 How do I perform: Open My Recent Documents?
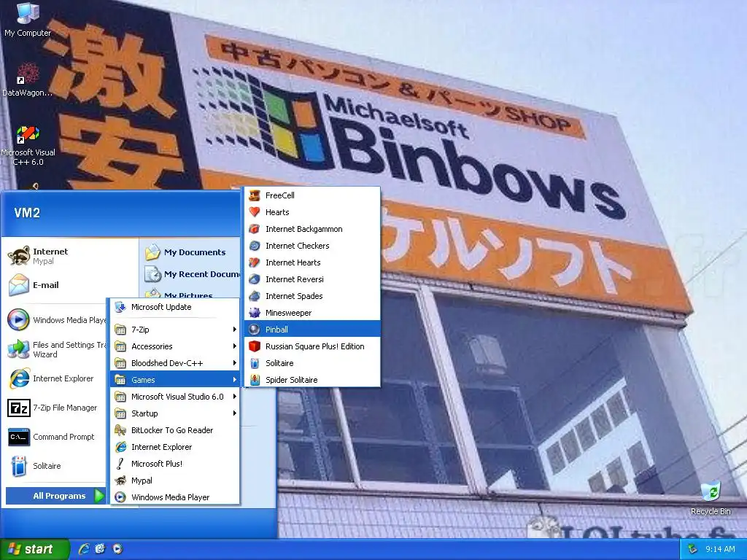190,274
